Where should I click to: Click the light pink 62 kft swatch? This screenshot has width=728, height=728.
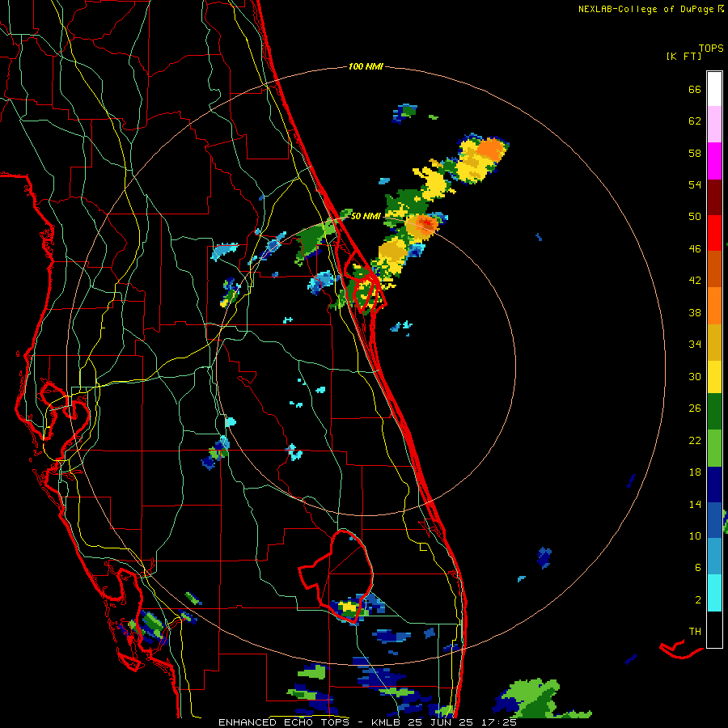point(714,124)
